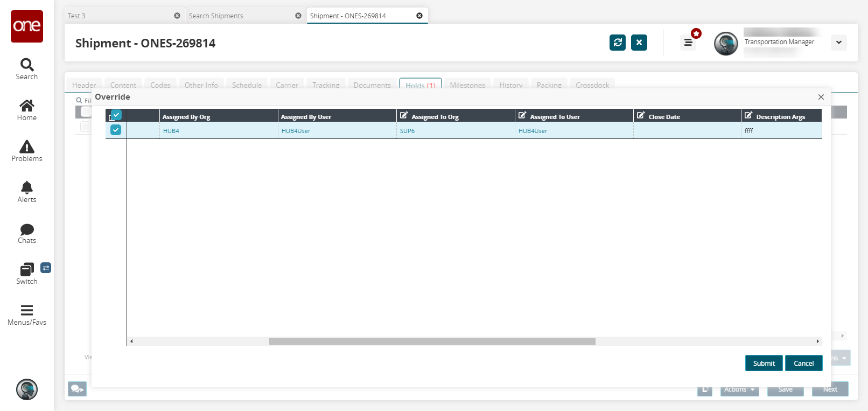The height and width of the screenshot is (411, 868).
Task: Open the HUB4 organization link
Action: point(171,131)
